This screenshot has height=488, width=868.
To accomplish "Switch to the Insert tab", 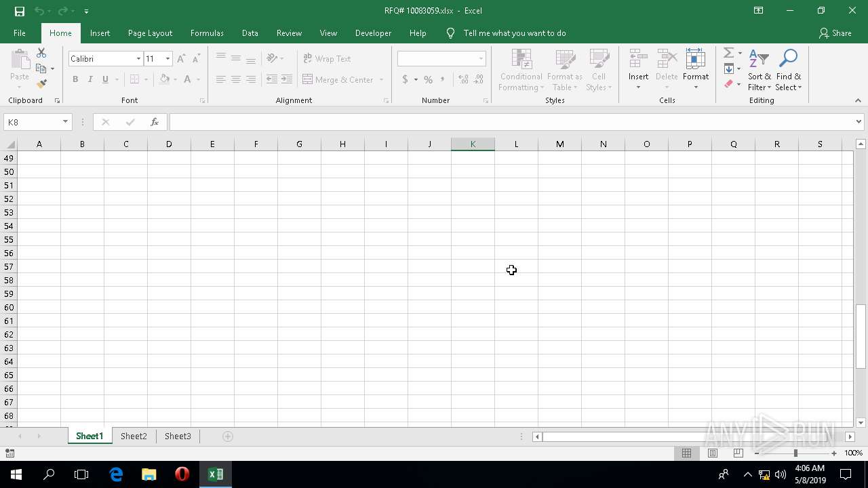I will 100,33.
